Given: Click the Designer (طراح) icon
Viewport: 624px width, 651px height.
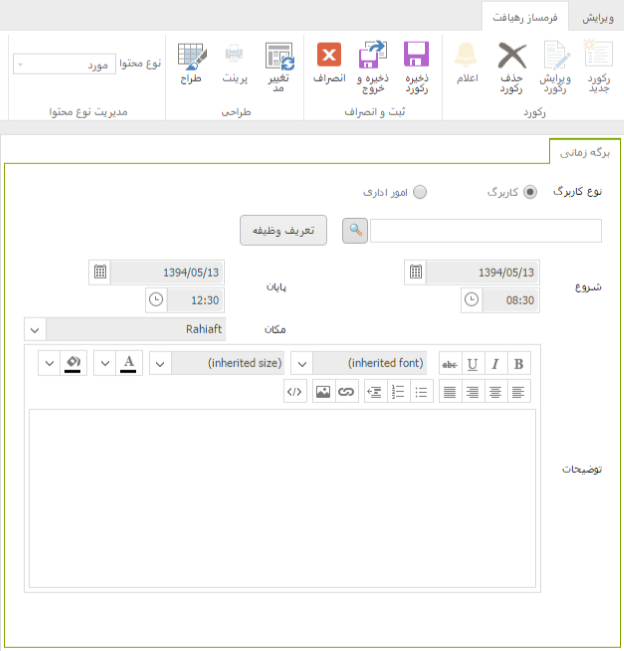Looking at the screenshot, I should point(192,56).
